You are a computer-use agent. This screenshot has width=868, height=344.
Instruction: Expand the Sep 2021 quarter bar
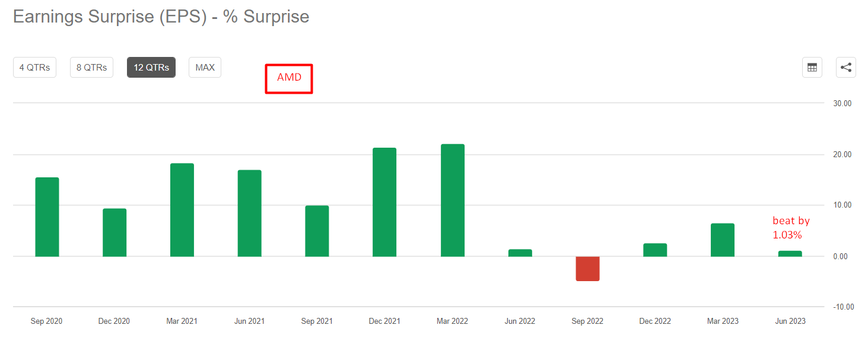(x=317, y=230)
